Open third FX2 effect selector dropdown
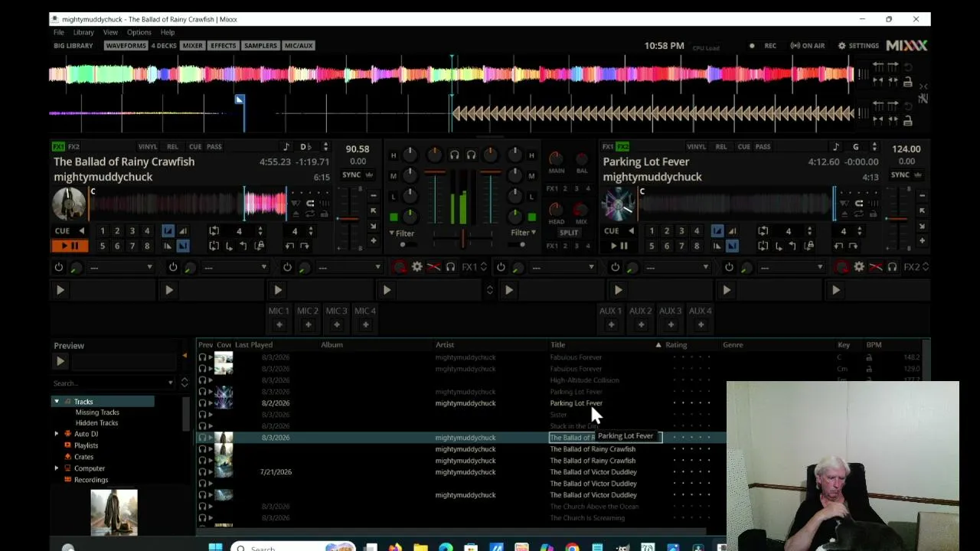 pyautogui.click(x=792, y=267)
